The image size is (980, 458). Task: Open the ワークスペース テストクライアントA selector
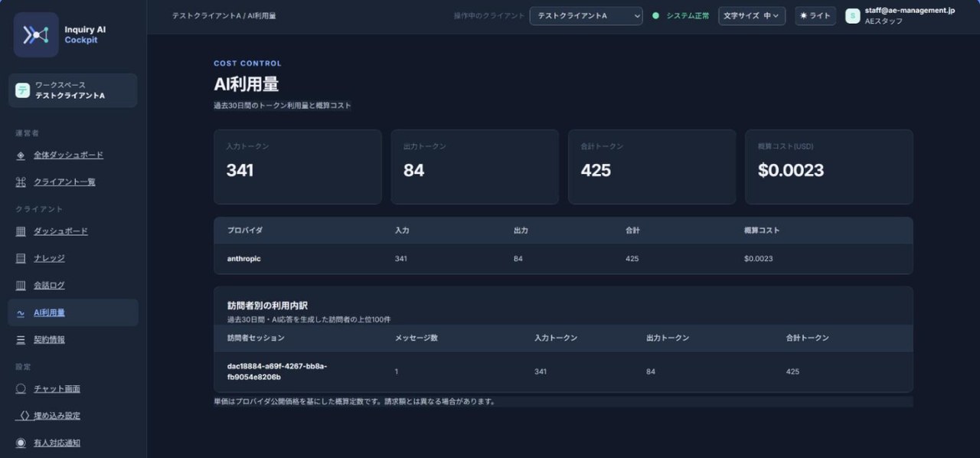[x=73, y=90]
